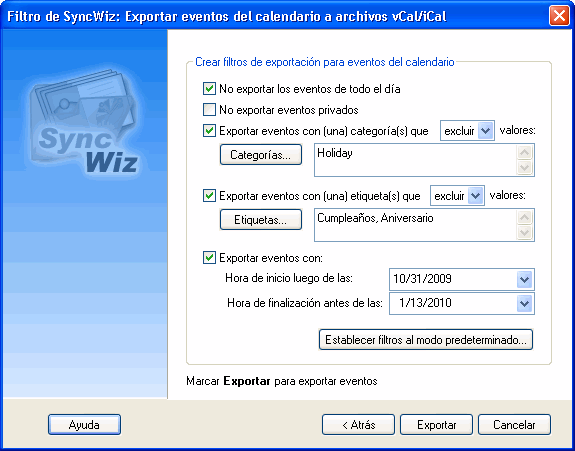The width and height of the screenshot is (575, 451).
Task: Open the Hora de finalización date picker arrow
Action: [524, 304]
